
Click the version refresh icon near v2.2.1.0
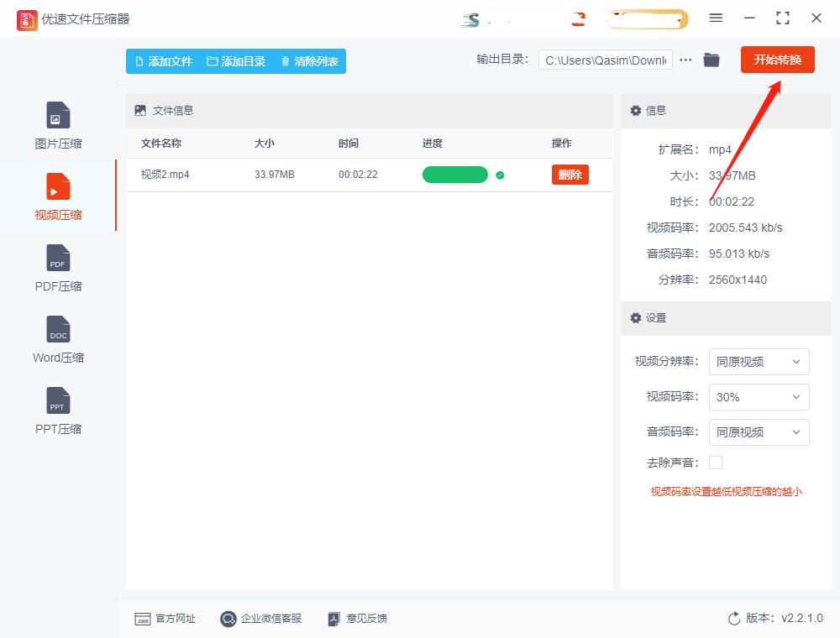point(732,619)
